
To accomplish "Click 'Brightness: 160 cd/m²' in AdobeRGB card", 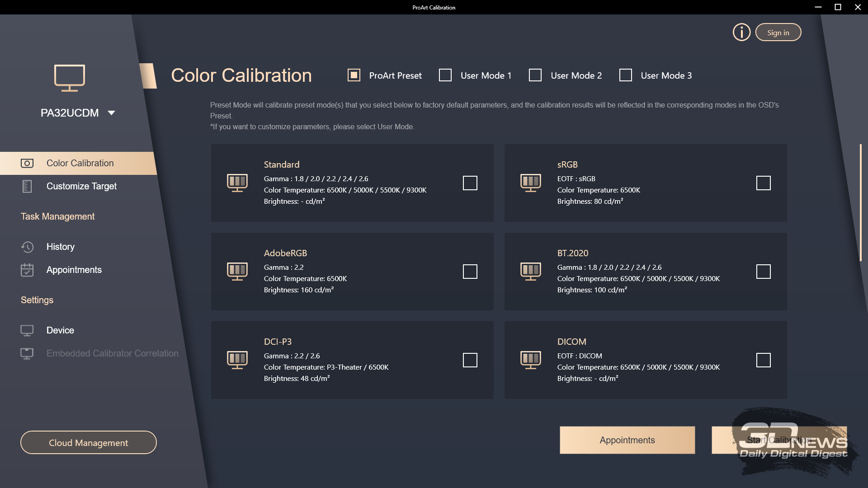I will [x=299, y=290].
